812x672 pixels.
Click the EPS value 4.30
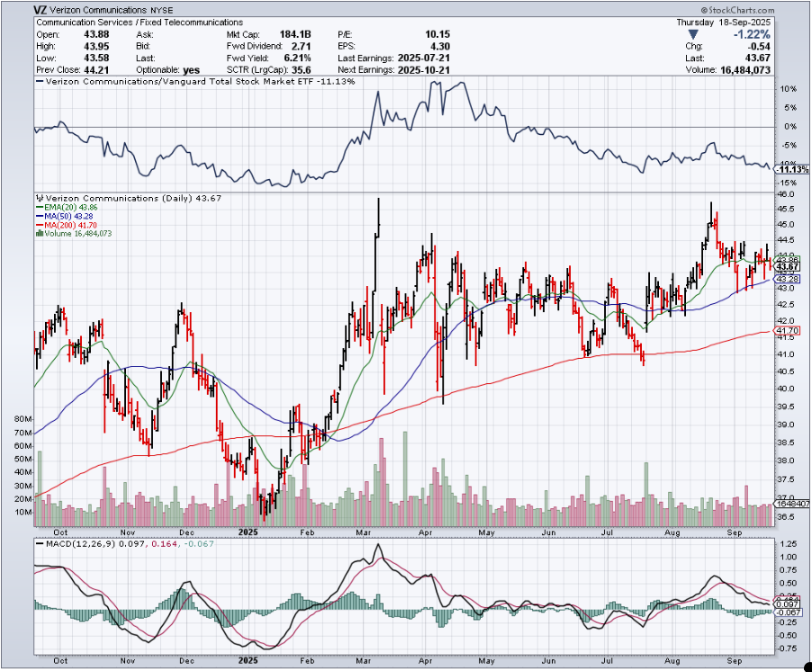click(439, 46)
